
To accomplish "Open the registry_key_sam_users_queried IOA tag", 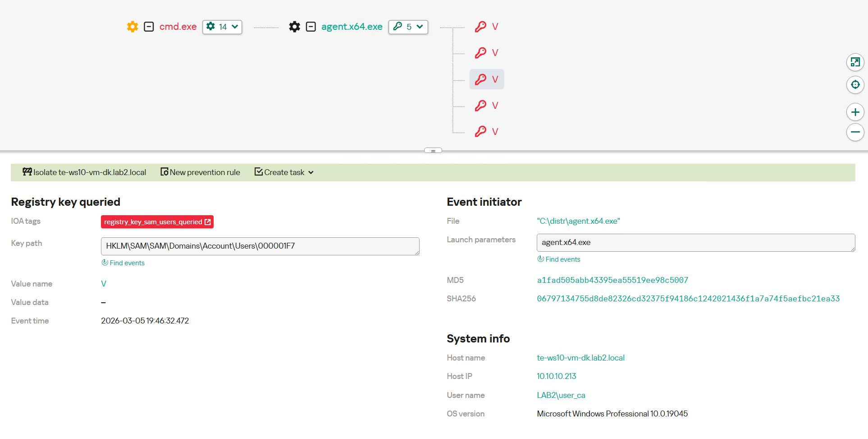I will [157, 222].
